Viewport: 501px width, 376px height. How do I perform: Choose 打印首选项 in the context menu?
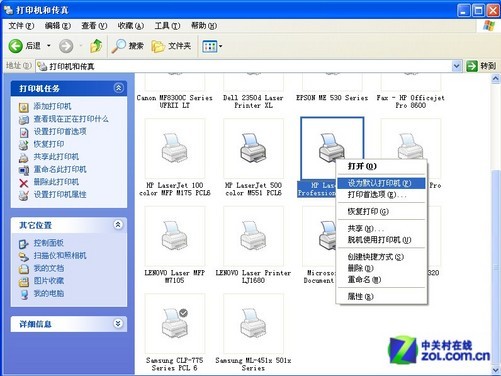(382, 194)
